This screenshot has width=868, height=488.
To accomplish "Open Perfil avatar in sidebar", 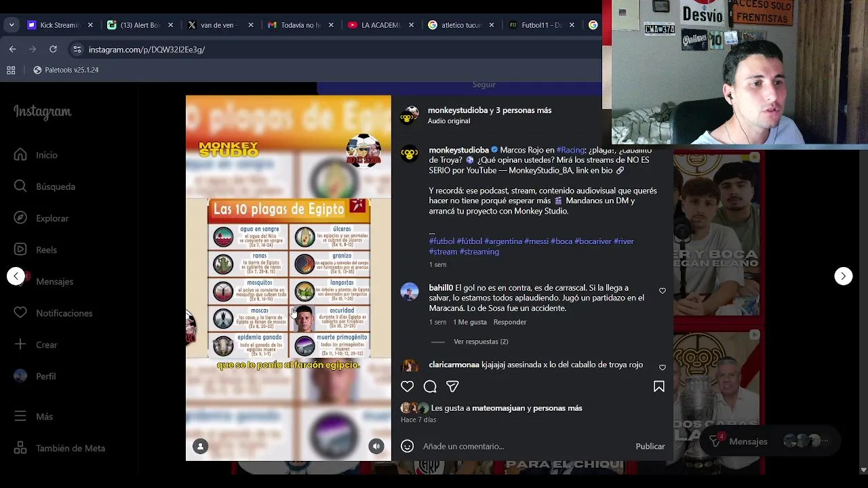I will (20, 376).
